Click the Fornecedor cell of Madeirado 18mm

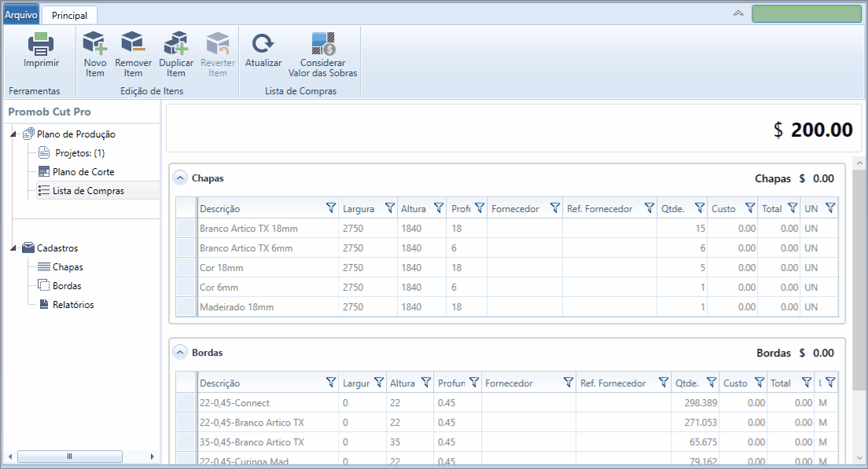[x=524, y=307]
